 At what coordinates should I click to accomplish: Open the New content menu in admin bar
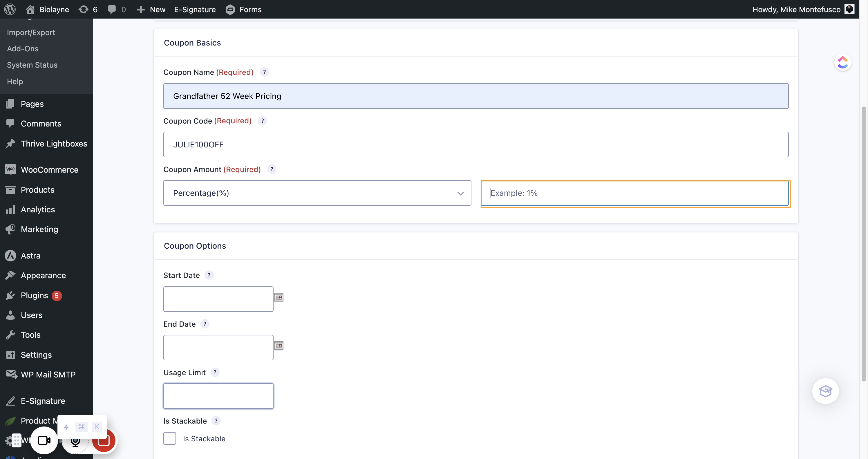point(151,9)
